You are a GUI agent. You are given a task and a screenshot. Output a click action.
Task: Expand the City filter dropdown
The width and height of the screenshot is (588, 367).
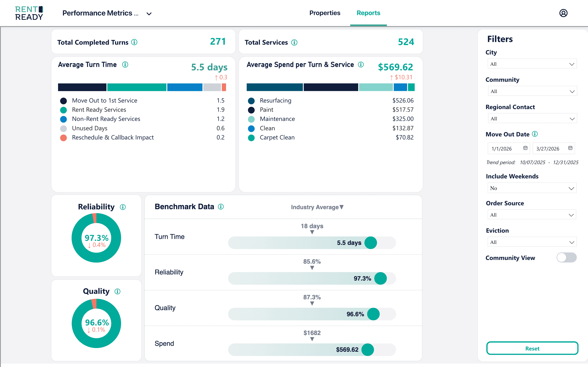(532, 64)
